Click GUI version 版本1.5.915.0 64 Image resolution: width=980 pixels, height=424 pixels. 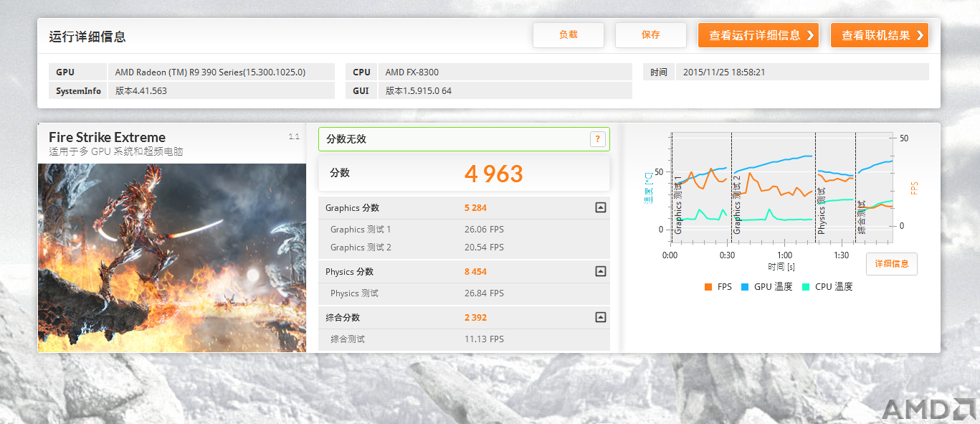click(419, 91)
